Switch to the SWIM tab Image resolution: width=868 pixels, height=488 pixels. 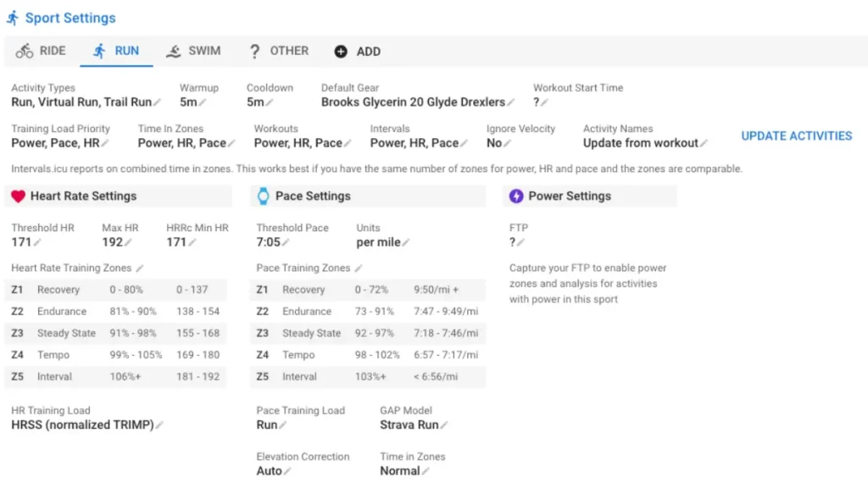point(194,51)
